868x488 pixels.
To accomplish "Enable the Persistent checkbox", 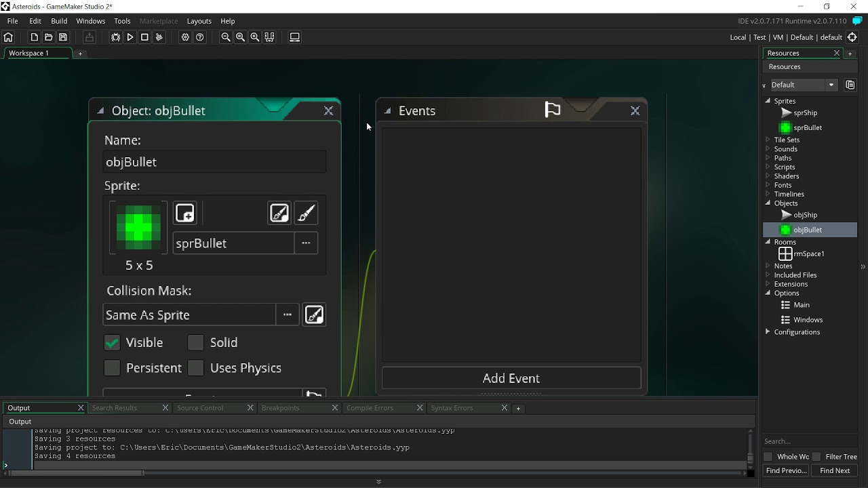I will coord(112,368).
